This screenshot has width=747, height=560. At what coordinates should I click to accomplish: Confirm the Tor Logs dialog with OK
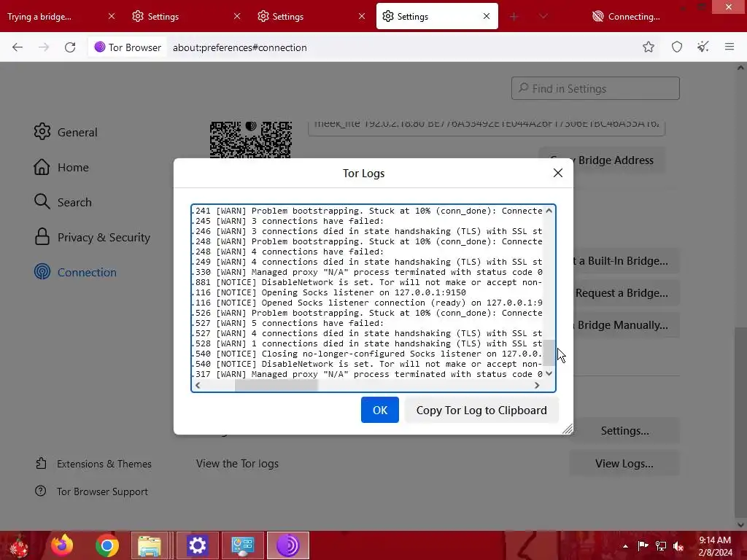[379, 410]
